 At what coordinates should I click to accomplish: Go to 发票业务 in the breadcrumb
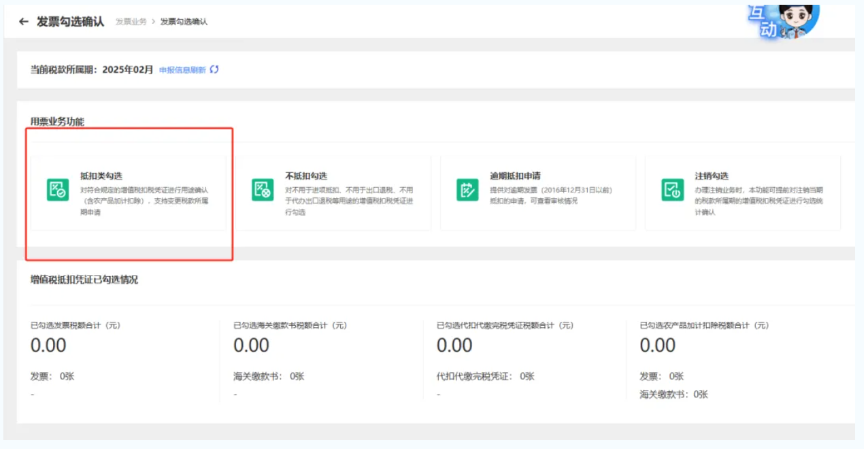tap(131, 22)
